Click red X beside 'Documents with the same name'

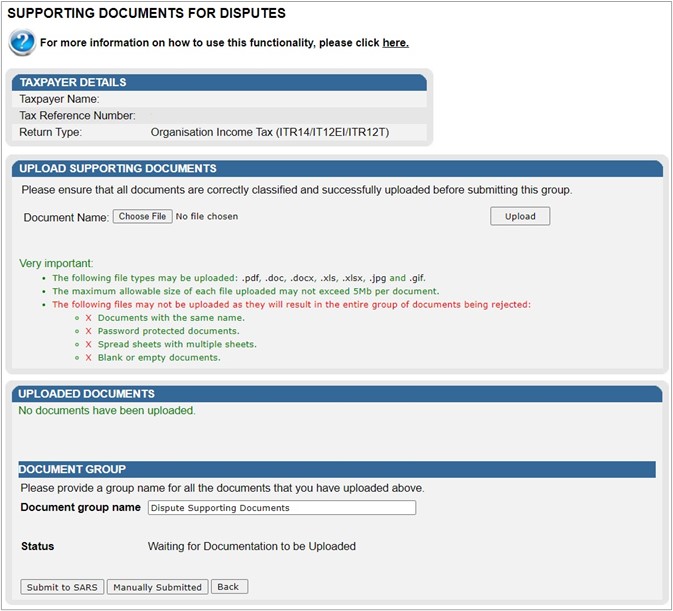coord(88,318)
